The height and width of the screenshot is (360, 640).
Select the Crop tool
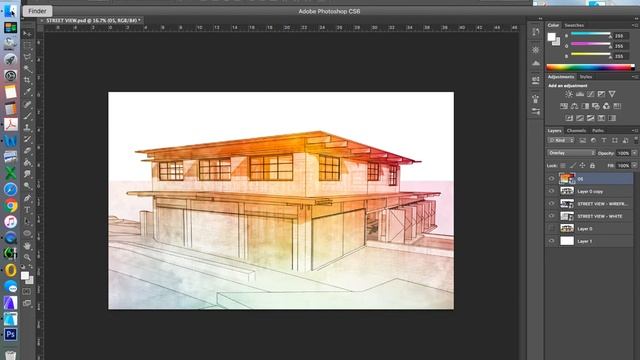(27, 80)
